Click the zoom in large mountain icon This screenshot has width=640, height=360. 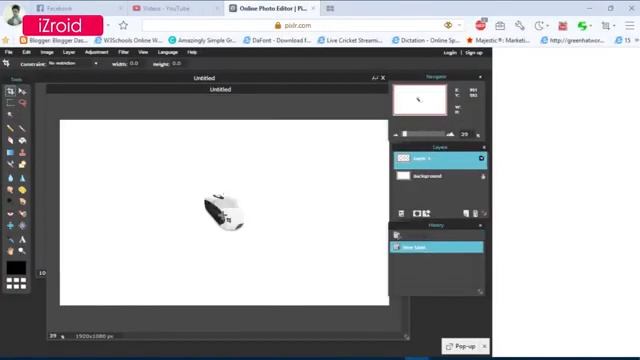(x=450, y=134)
